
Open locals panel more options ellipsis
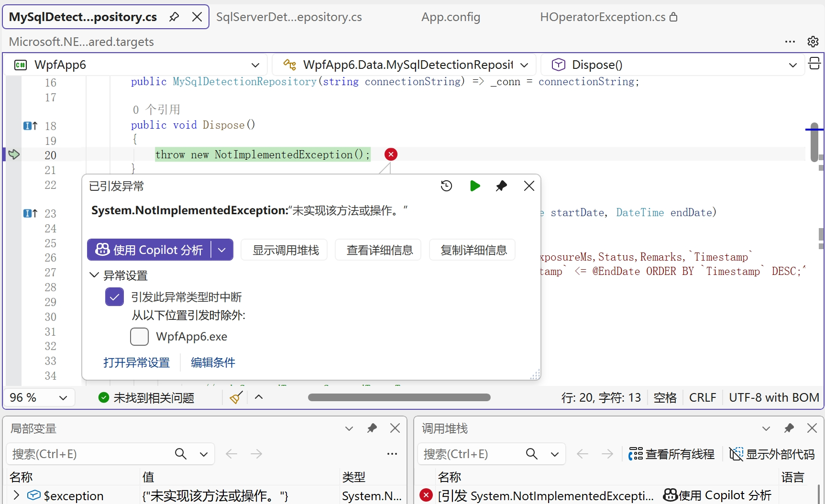[x=392, y=454]
